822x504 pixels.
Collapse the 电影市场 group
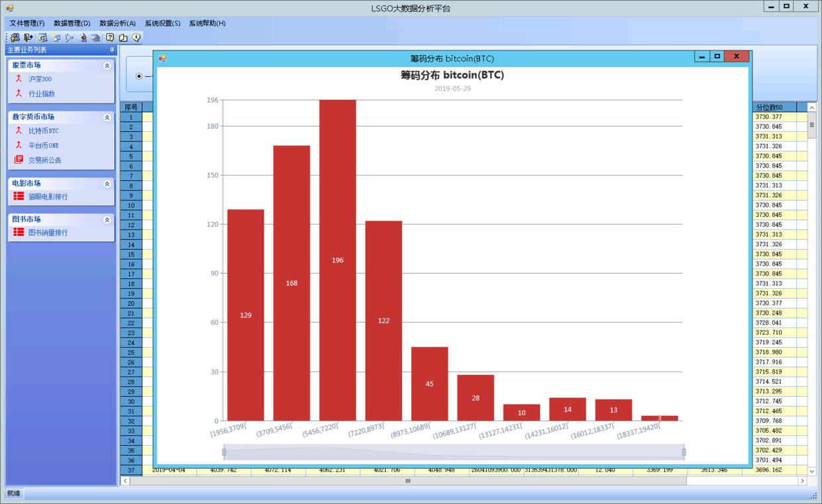point(107,183)
